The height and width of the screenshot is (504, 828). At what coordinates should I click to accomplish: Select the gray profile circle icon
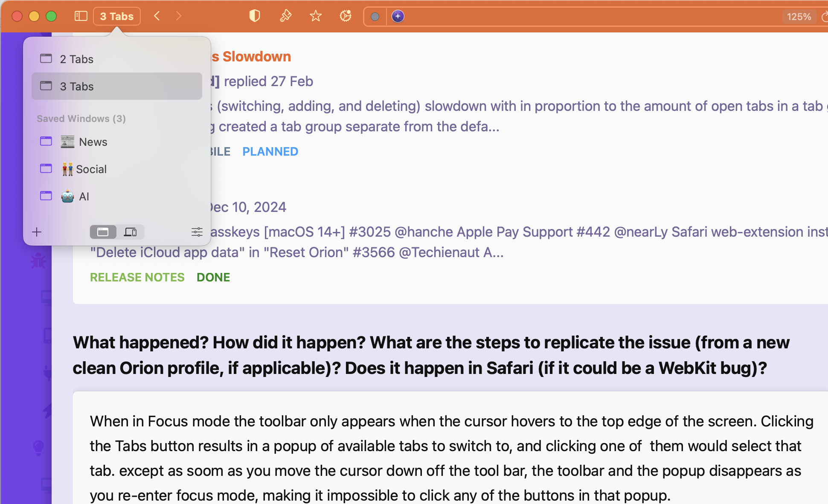click(375, 17)
